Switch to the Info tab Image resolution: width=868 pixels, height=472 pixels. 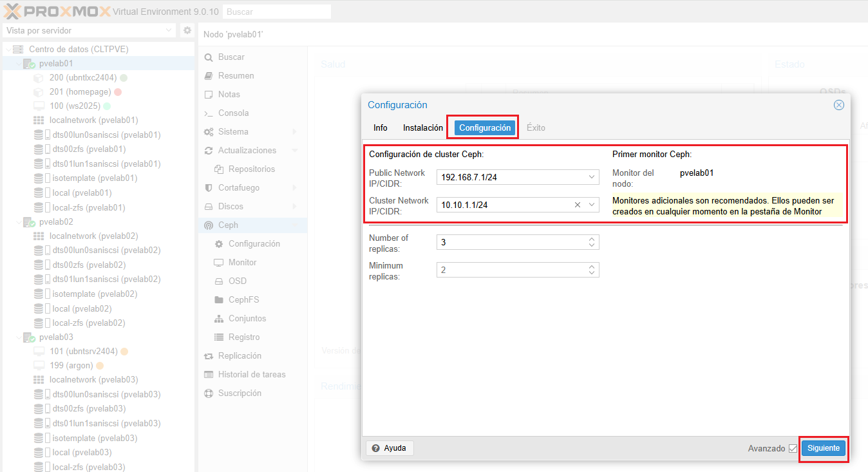[381, 127]
